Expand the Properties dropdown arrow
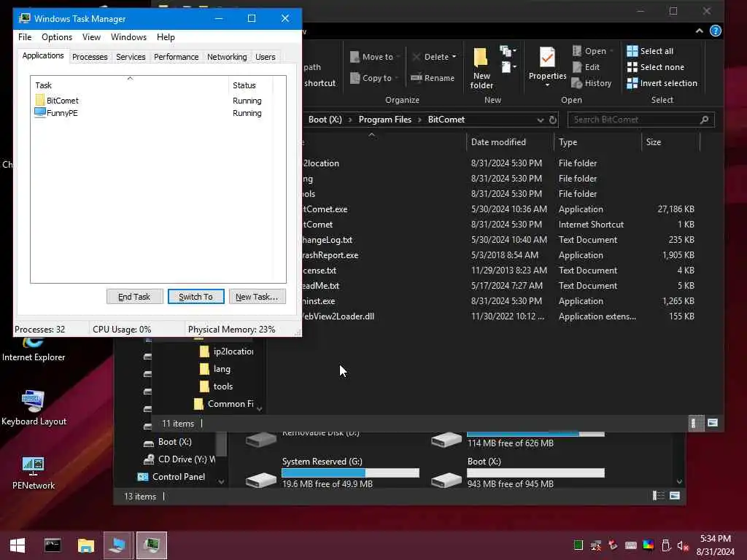 (547, 85)
